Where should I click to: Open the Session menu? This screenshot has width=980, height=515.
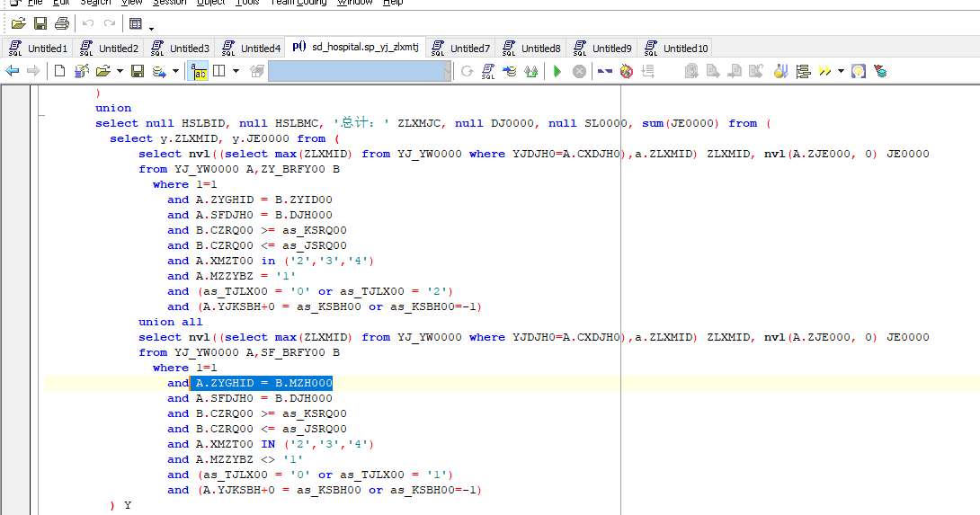coord(169,3)
